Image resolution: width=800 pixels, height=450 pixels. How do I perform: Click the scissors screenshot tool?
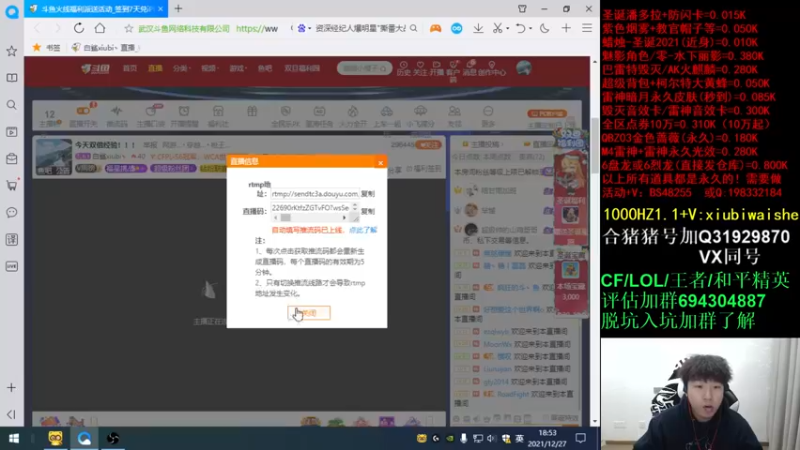click(497, 29)
